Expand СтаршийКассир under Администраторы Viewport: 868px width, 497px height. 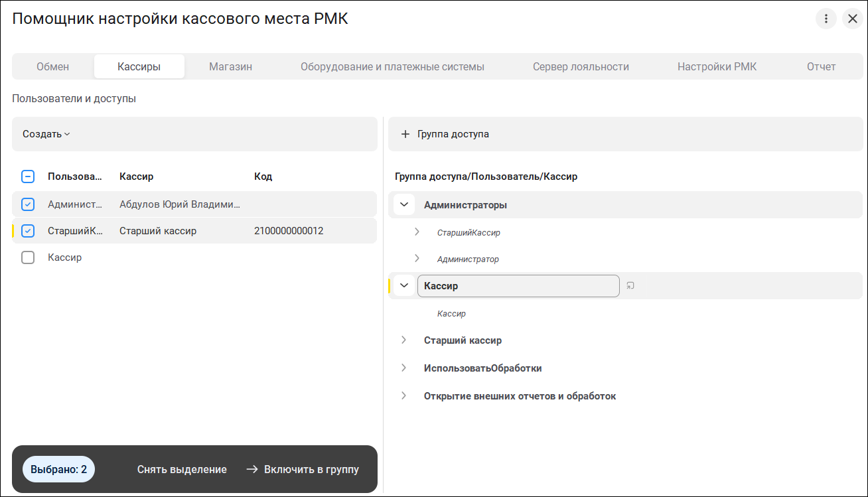tap(417, 232)
